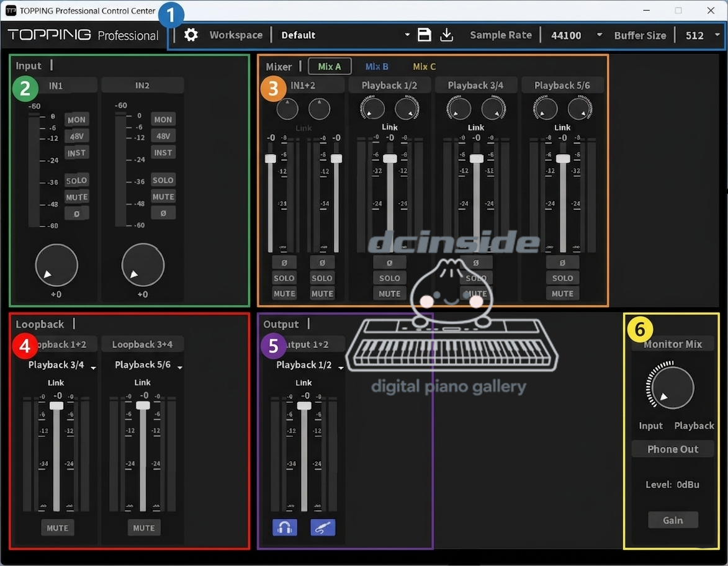This screenshot has width=728, height=566.
Task: Click the save workspace floppy disk icon
Action: 425,35
